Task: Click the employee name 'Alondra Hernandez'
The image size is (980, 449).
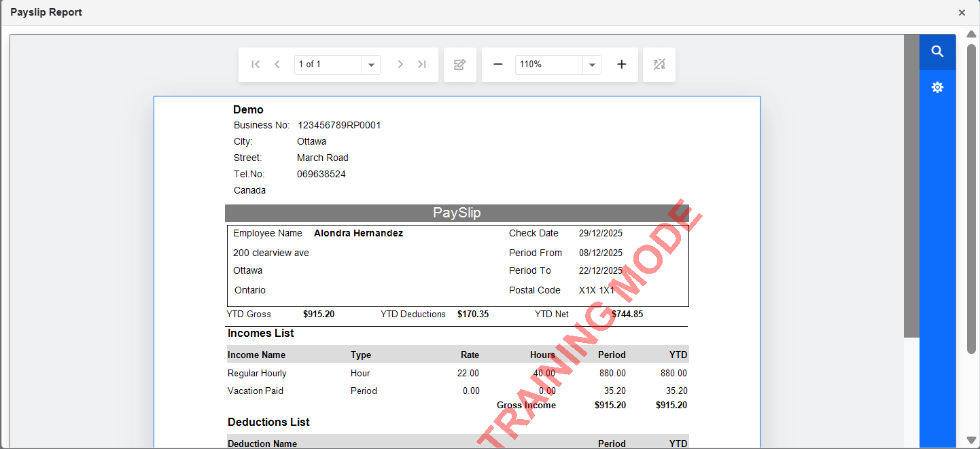Action: (x=358, y=233)
